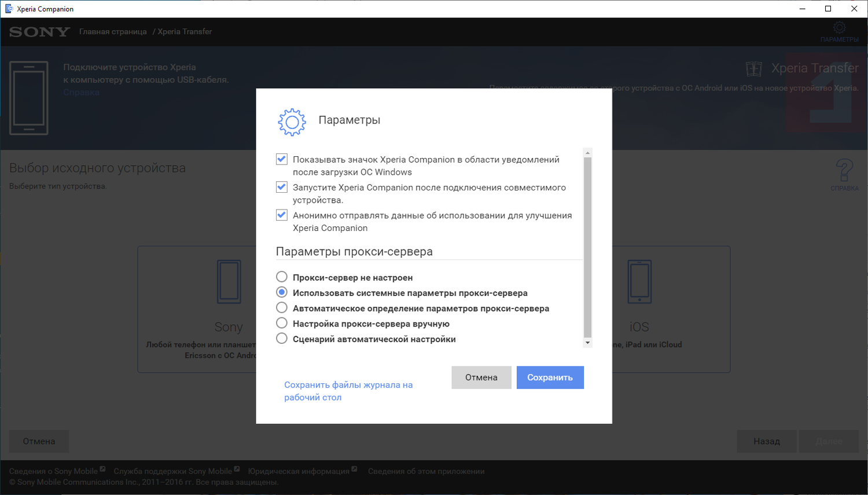Click the Далее button
Viewport: 868px width, 495px height.
(829, 441)
